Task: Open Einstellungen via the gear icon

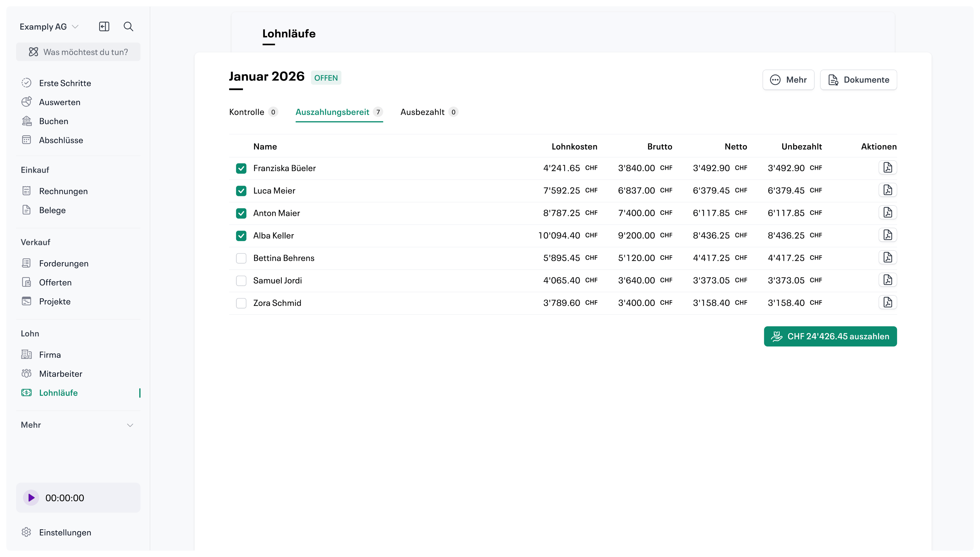Action: [64, 532]
